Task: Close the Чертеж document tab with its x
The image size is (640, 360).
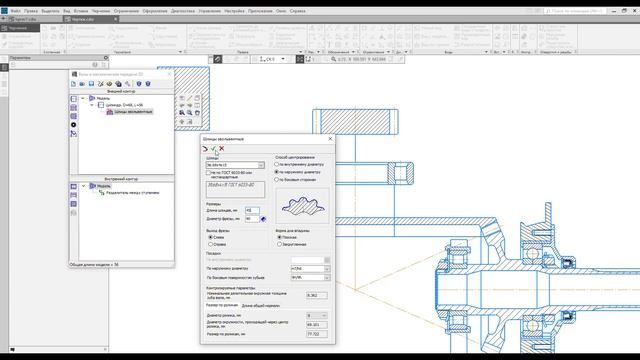Action: click(x=116, y=19)
